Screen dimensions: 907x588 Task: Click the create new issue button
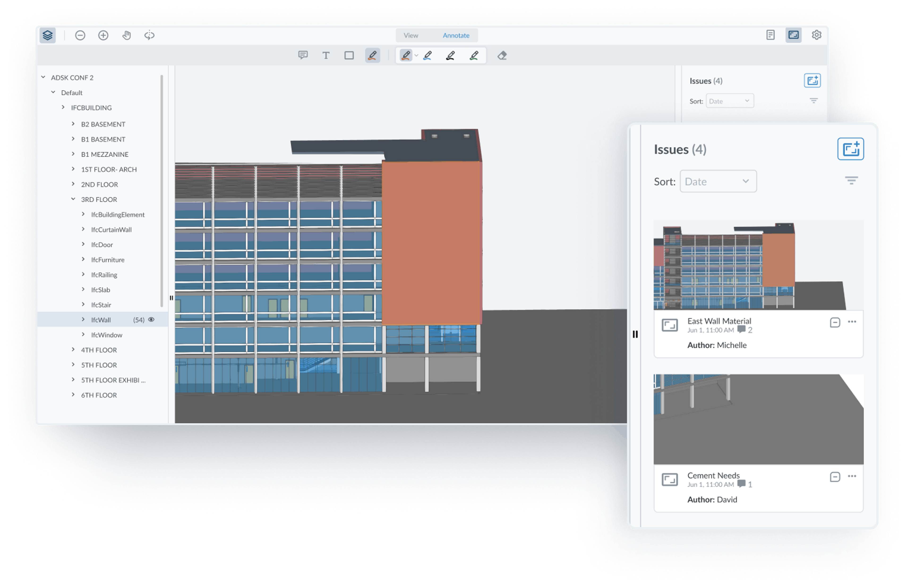point(850,149)
